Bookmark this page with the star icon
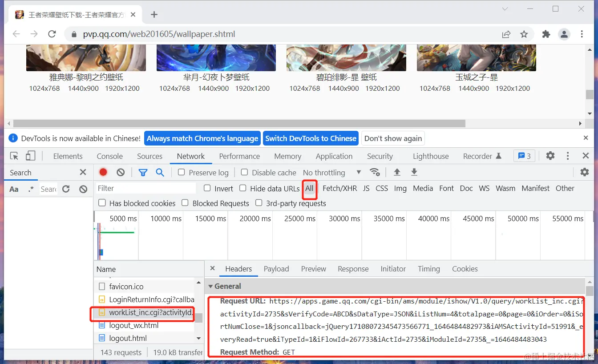The width and height of the screenshot is (598, 364). point(524,34)
